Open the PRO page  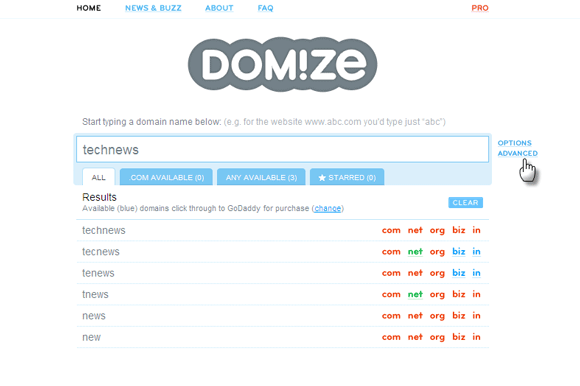(480, 8)
